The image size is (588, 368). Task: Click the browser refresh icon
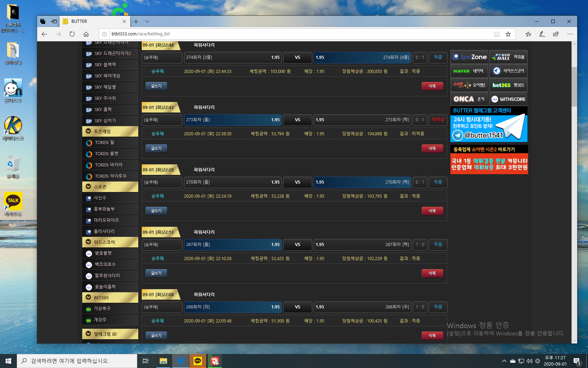tap(72, 34)
